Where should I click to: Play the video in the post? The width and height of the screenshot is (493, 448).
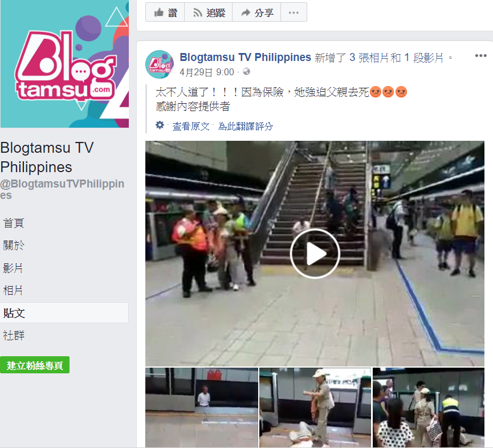click(x=315, y=254)
